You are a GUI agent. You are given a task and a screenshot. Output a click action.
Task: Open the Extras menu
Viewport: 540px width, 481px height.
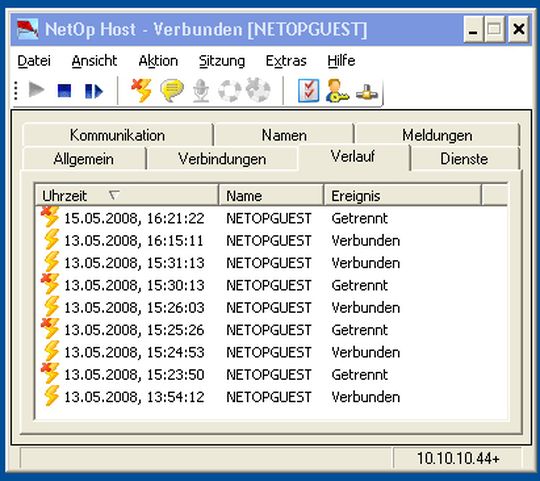point(286,61)
